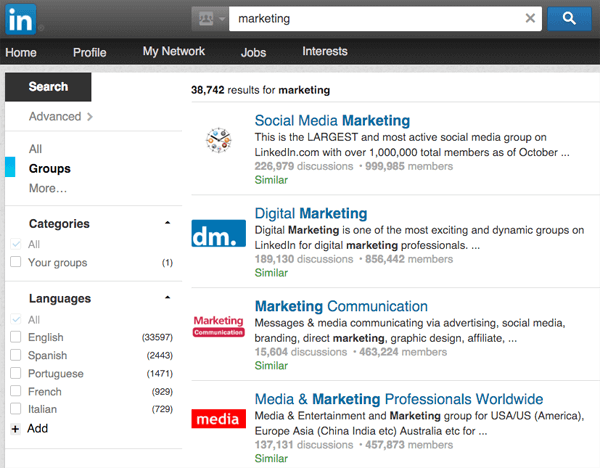Check the French language checkbox
Screen dimensions: 600x468
[16, 391]
